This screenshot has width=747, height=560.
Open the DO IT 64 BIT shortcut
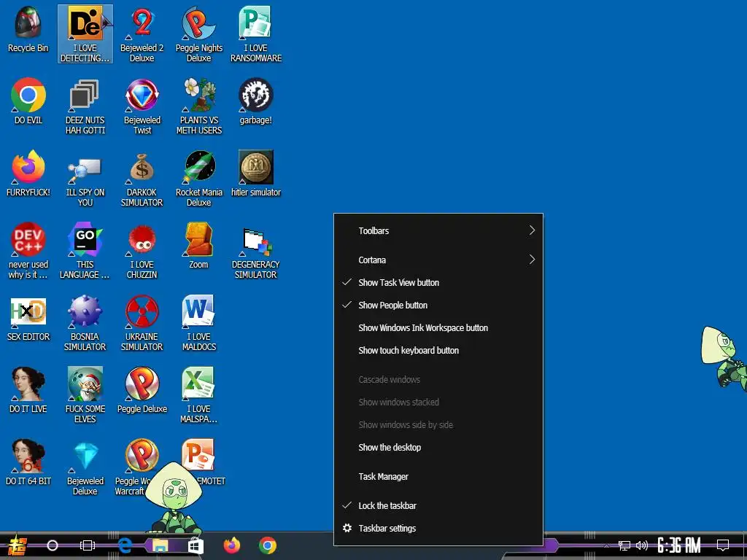pyautogui.click(x=28, y=462)
